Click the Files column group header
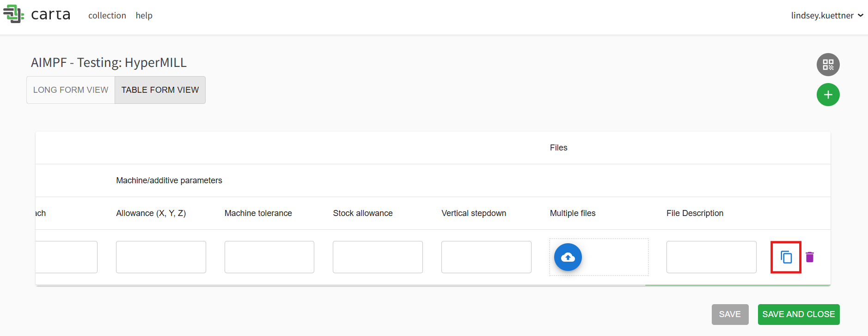The image size is (868, 336). 558,148
